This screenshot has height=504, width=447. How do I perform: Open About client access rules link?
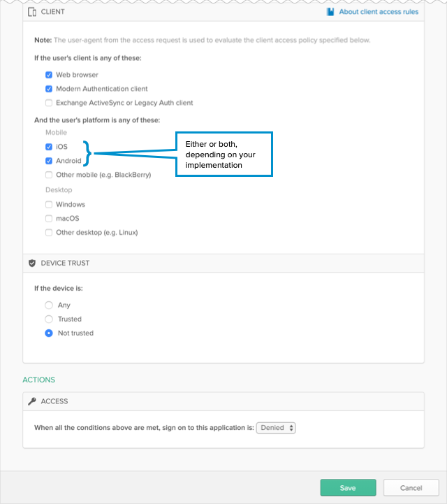coord(379,12)
